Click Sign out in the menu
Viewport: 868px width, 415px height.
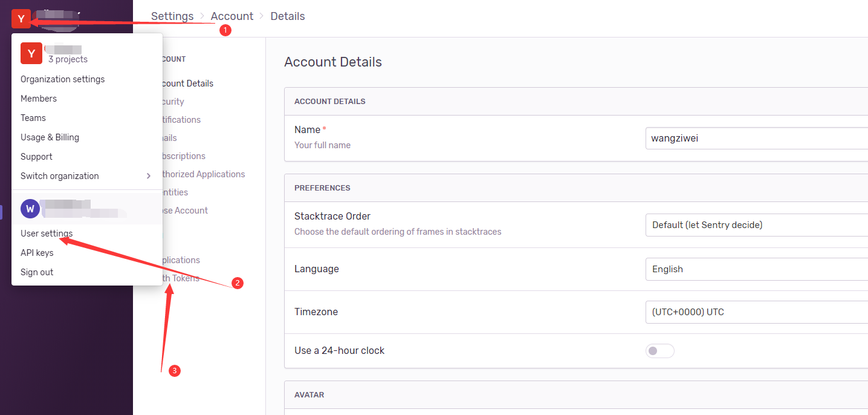37,272
